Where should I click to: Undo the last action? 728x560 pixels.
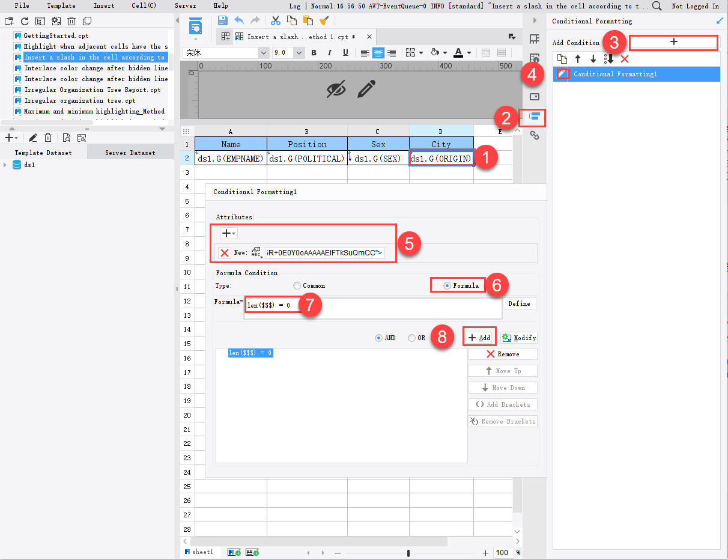pyautogui.click(x=238, y=20)
